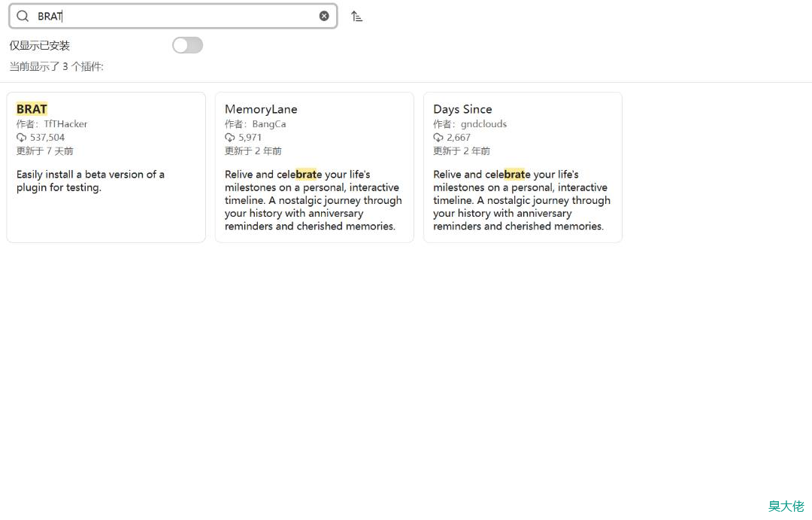Image resolution: width=812 pixels, height=520 pixels.
Task: Select the BRAT card description text
Action: (x=90, y=181)
